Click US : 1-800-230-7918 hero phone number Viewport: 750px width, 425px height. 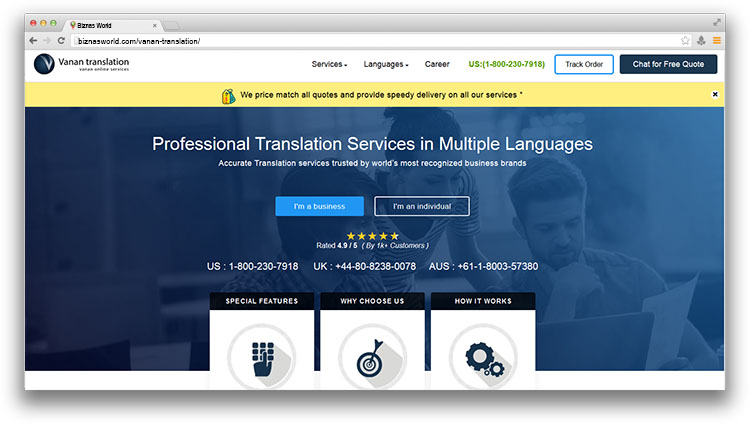click(253, 266)
